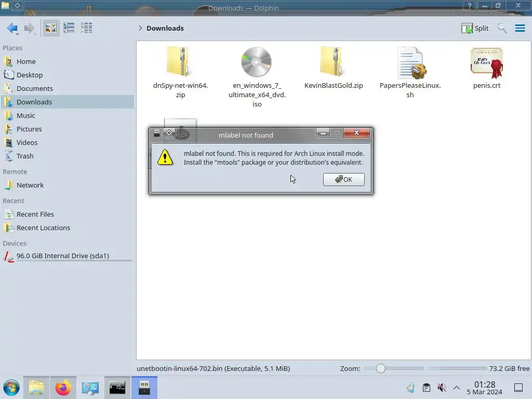Open the Dolphin hamburger menu
The height and width of the screenshot is (399, 532).
click(x=520, y=28)
